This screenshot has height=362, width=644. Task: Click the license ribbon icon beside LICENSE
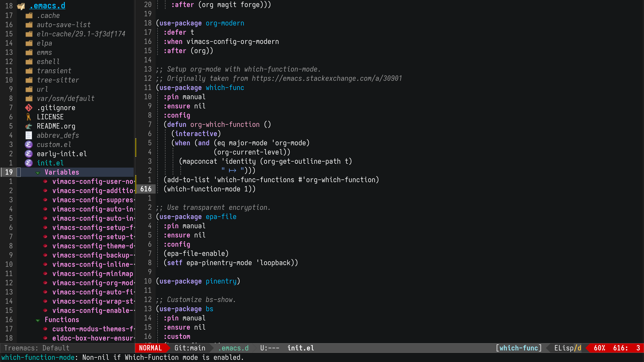click(29, 117)
